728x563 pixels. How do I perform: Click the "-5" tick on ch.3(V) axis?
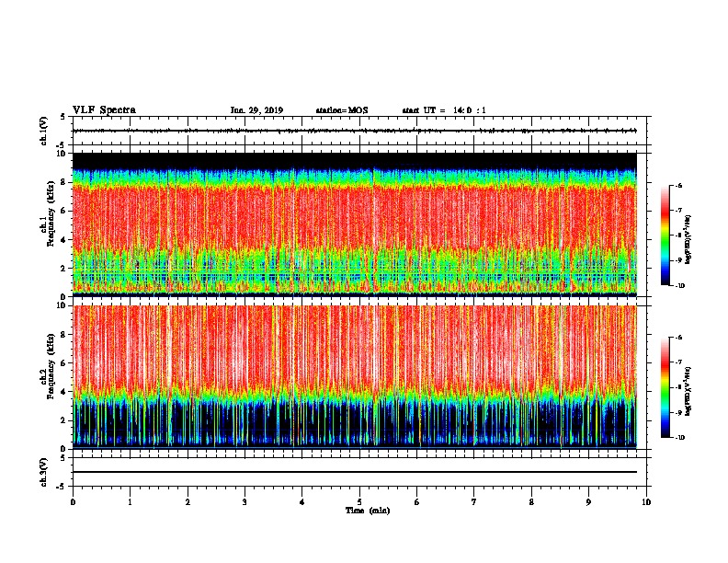62,487
